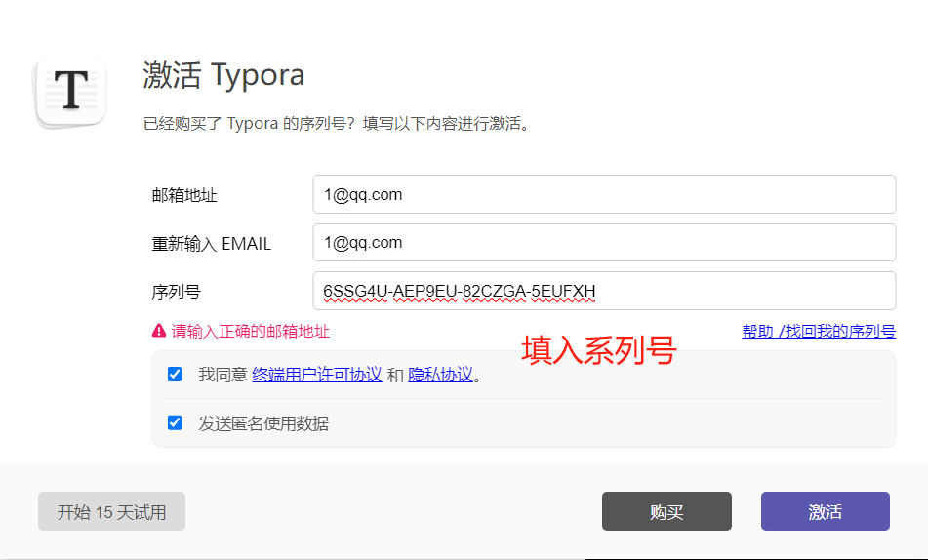Image resolution: width=928 pixels, height=560 pixels.
Task: Click the 重新输入 EMAIL label
Action: [x=212, y=243]
